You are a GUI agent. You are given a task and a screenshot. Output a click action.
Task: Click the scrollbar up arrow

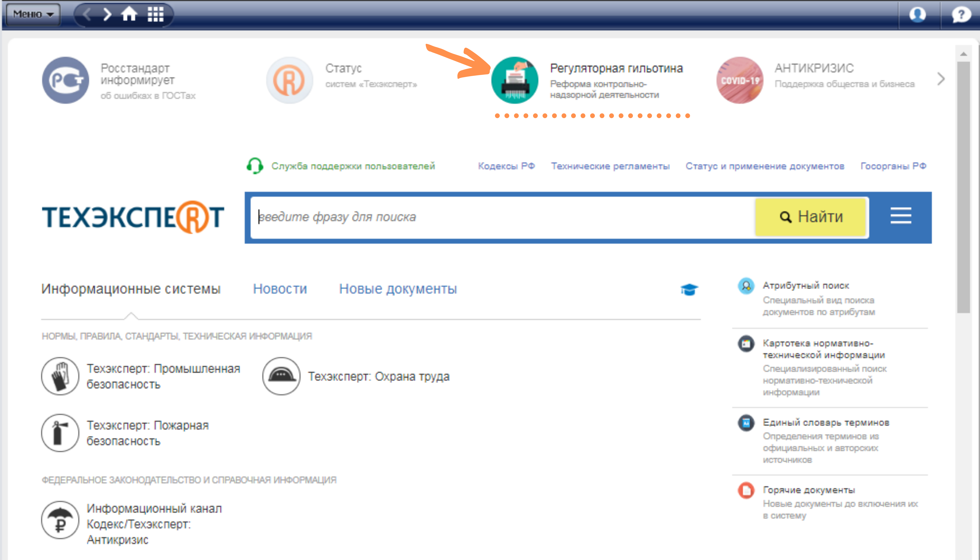tap(963, 54)
